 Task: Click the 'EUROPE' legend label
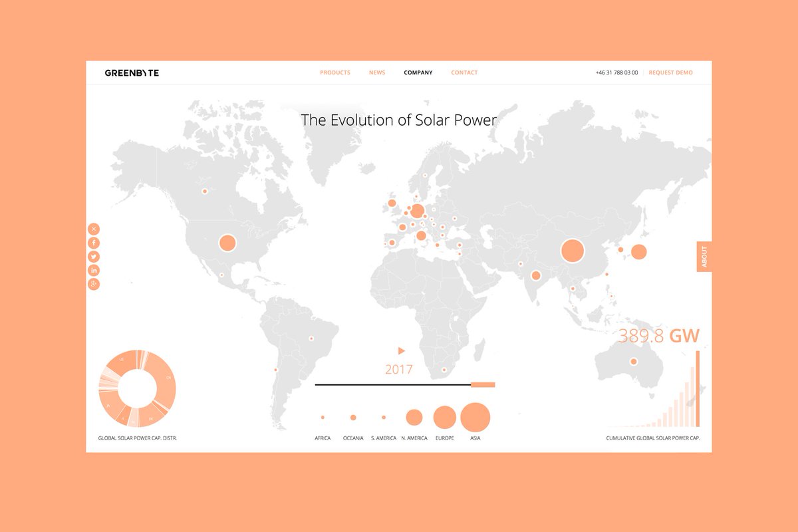pos(445,438)
